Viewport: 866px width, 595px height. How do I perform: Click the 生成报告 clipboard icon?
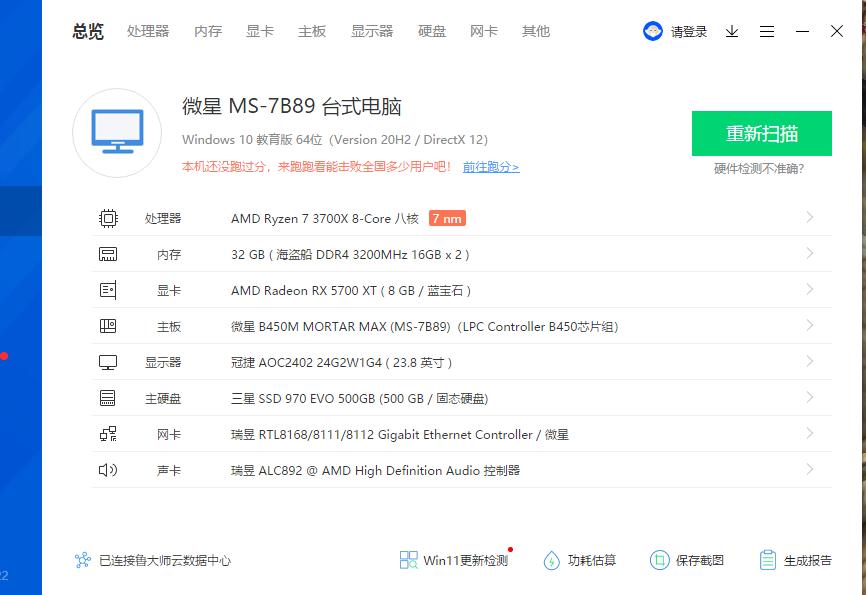768,560
